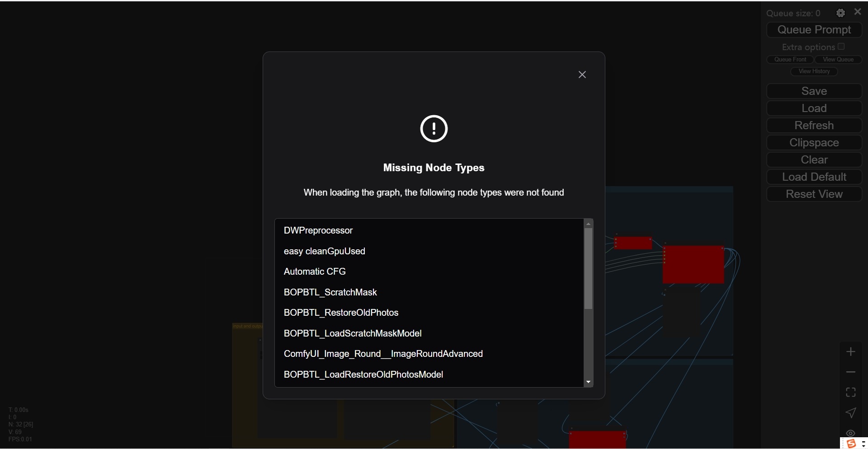This screenshot has width=868, height=449.
Task: Click the scroll-down arrow of the missing nodes list
Action: pos(588,382)
